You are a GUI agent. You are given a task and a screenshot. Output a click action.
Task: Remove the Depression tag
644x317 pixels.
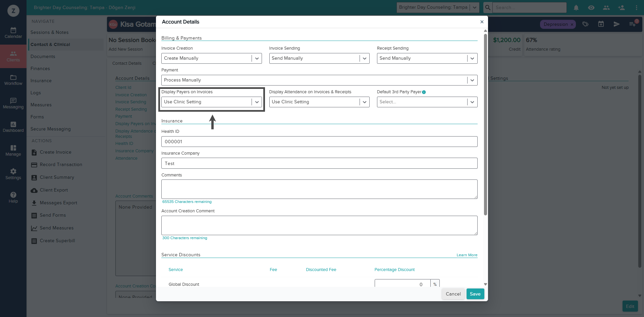click(572, 24)
